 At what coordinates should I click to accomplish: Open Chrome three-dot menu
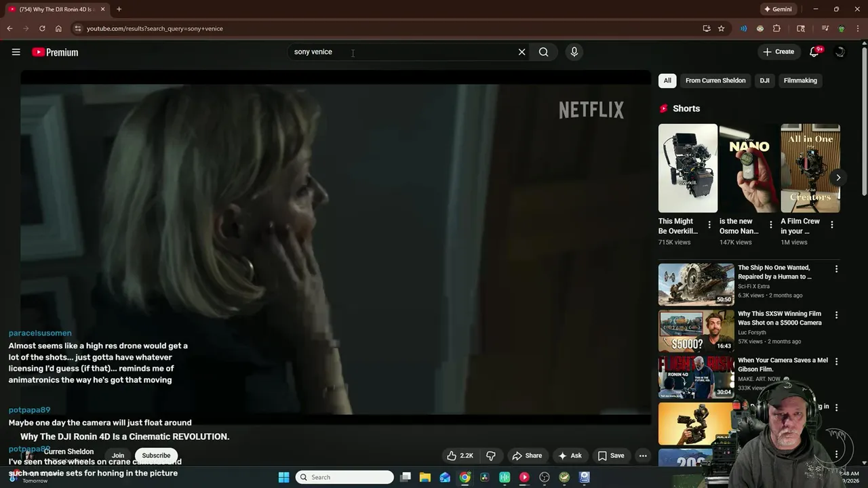tap(859, 28)
